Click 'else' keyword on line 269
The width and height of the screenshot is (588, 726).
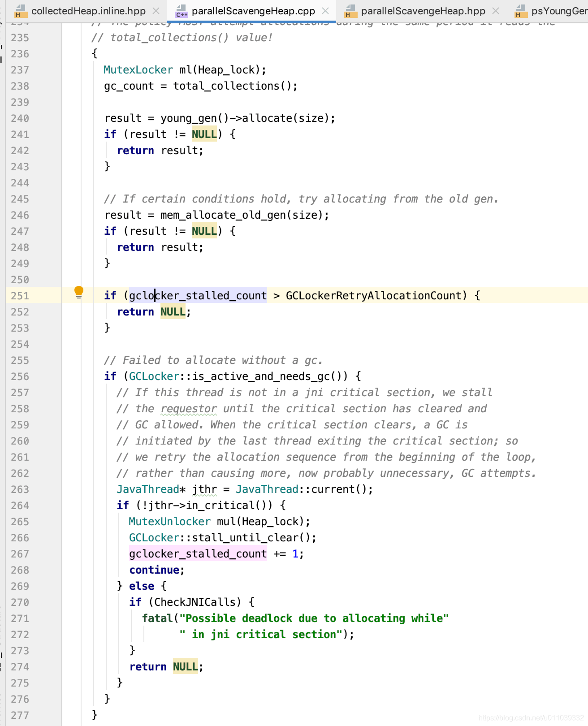142,586
